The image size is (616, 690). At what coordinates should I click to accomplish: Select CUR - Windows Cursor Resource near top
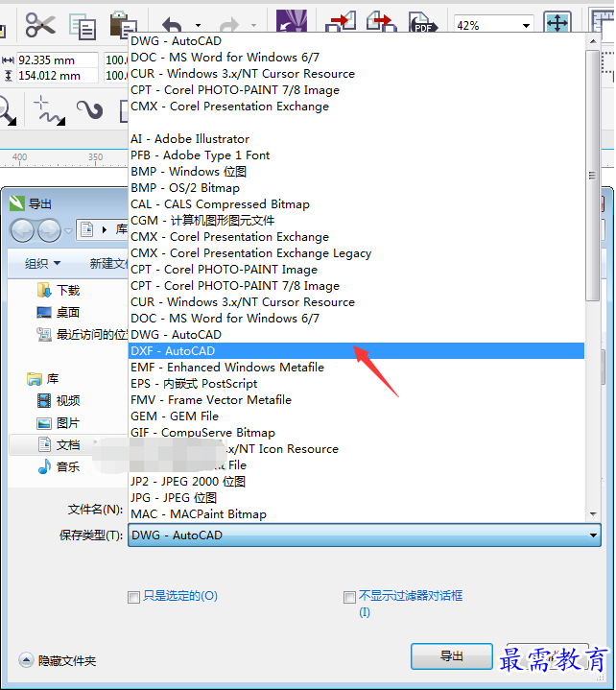(357, 74)
